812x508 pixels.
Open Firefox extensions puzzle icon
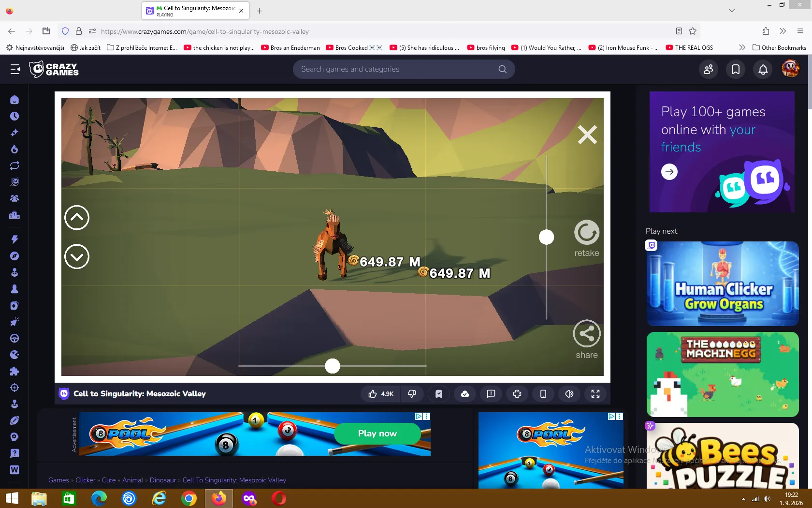(x=766, y=31)
